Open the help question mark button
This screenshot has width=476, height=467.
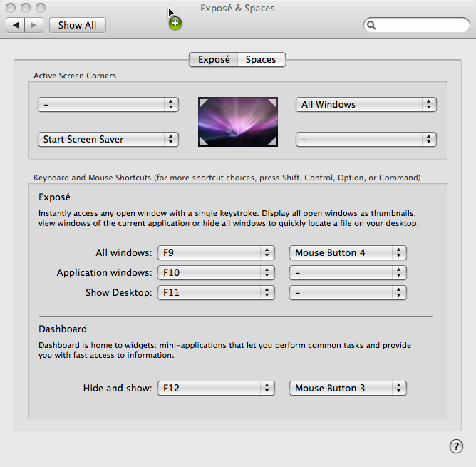[456, 446]
